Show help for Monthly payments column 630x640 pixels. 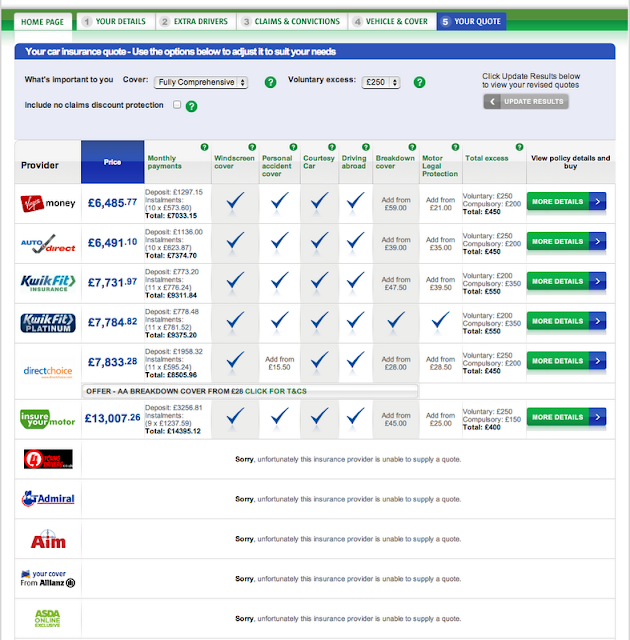pos(204,147)
